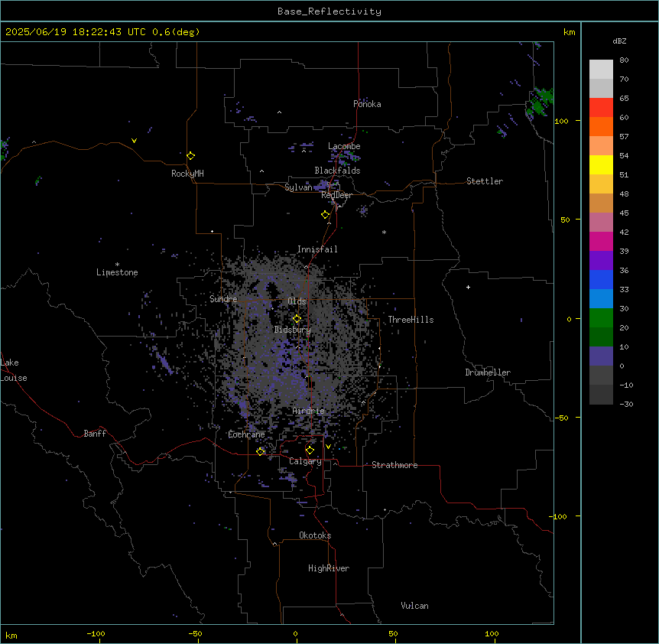
Task: Select the gold 51 dBZ legend swatch
Action: [x=601, y=184]
